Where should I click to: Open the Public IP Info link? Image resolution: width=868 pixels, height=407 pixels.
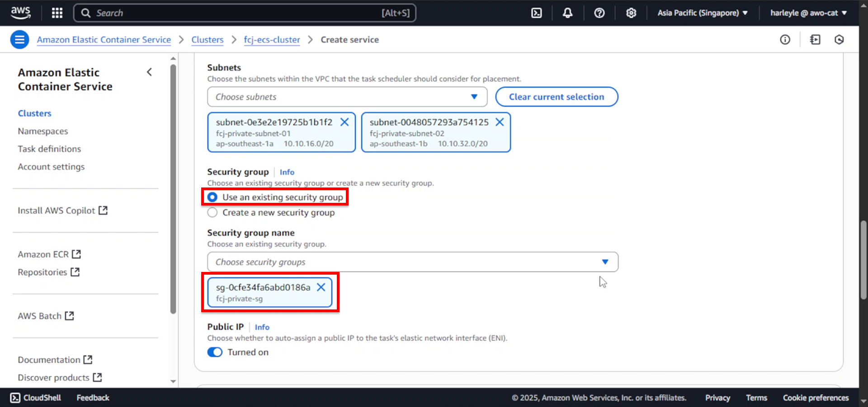262,327
